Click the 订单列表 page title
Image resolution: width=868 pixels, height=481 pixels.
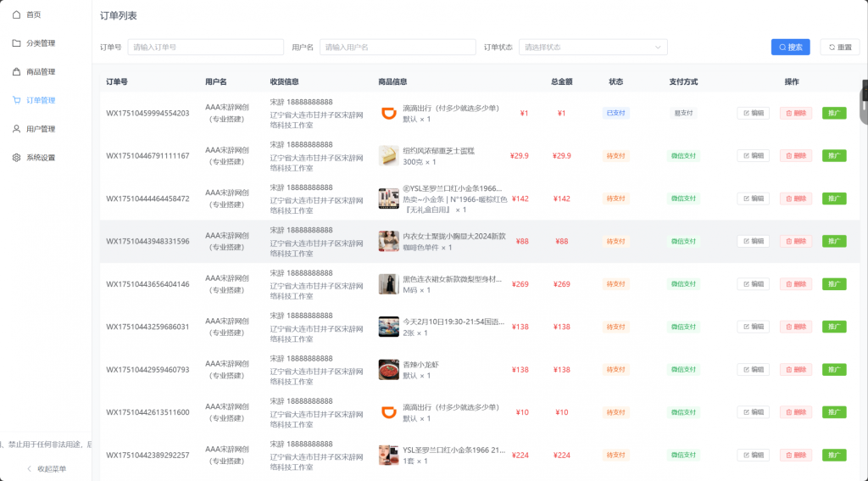[119, 15]
